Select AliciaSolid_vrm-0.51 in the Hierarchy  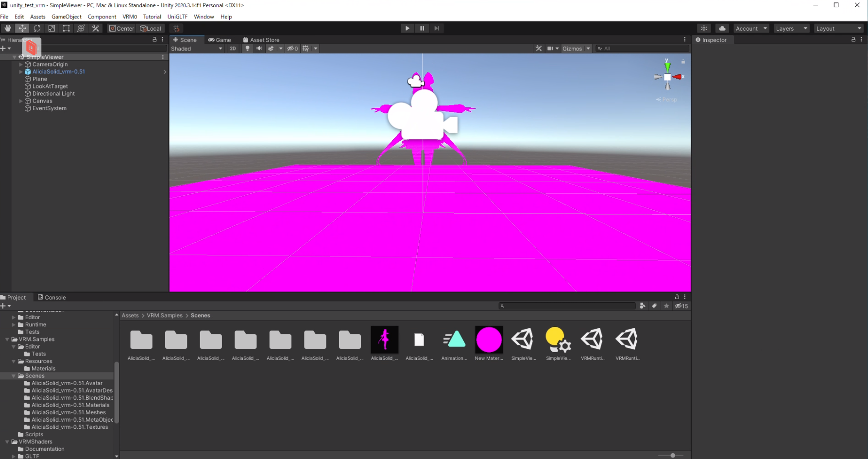[x=58, y=71]
